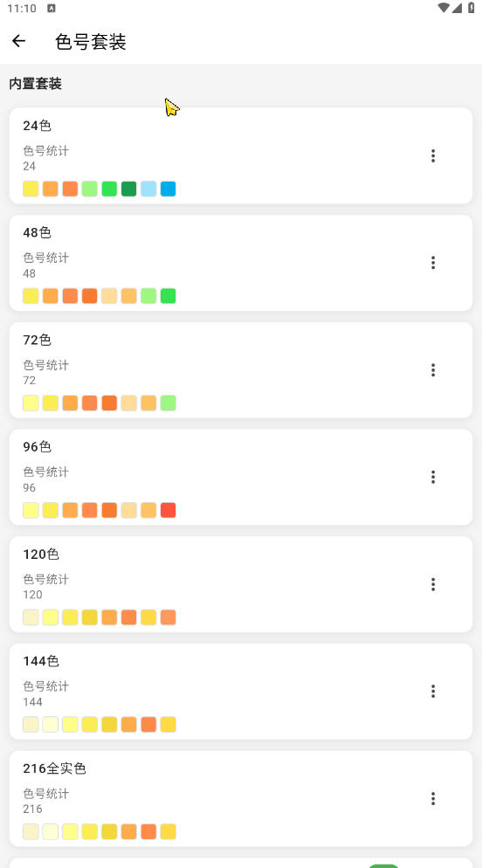Image resolution: width=482 pixels, height=868 pixels.
Task: Select last green swatch in 48色 set
Action: (169, 296)
